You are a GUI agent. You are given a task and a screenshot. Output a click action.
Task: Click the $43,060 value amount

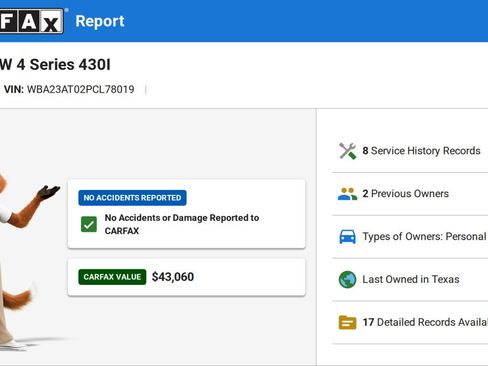tap(173, 277)
